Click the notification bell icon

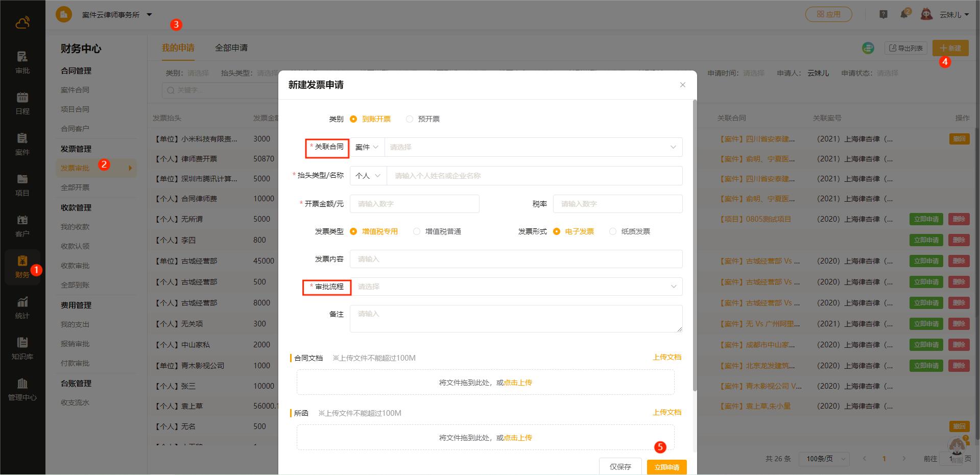point(904,14)
